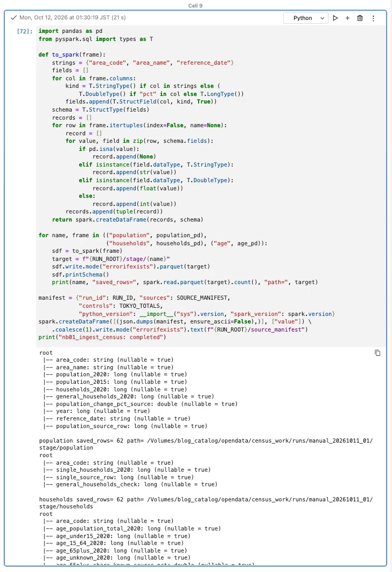The image size is (392, 572).
Task: Click output line 'age_population_total_2020: long'
Action: click(x=132, y=528)
